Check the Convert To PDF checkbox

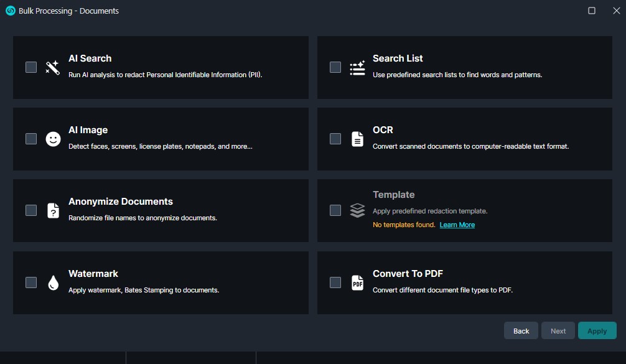pos(335,282)
